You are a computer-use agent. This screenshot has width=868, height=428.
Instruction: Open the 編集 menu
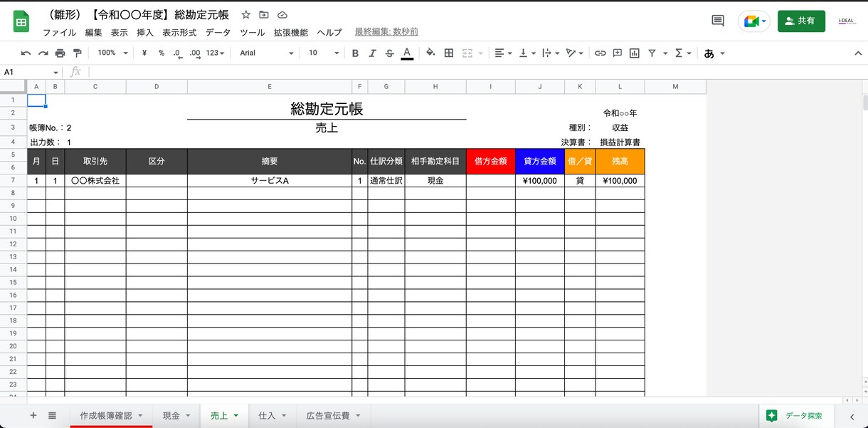click(x=94, y=33)
